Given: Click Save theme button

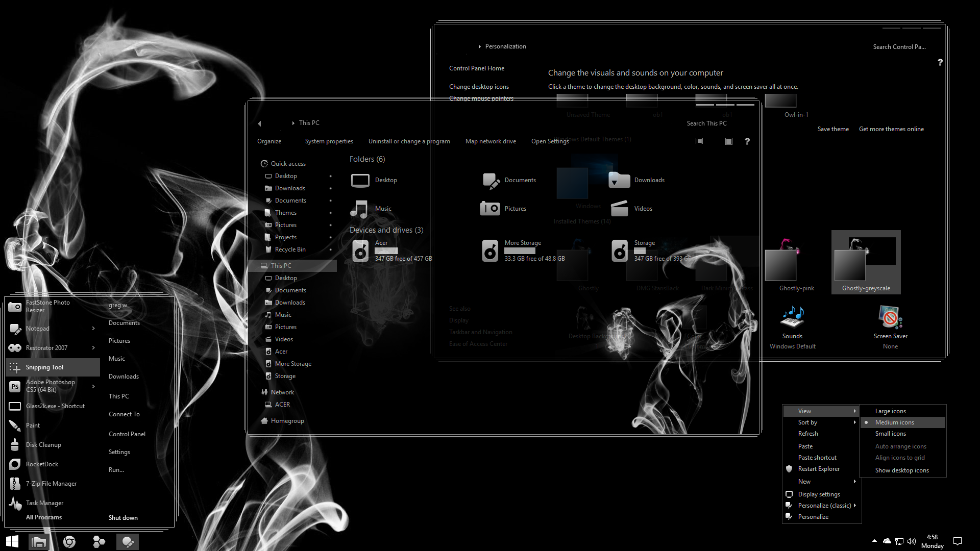Looking at the screenshot, I should [832, 129].
